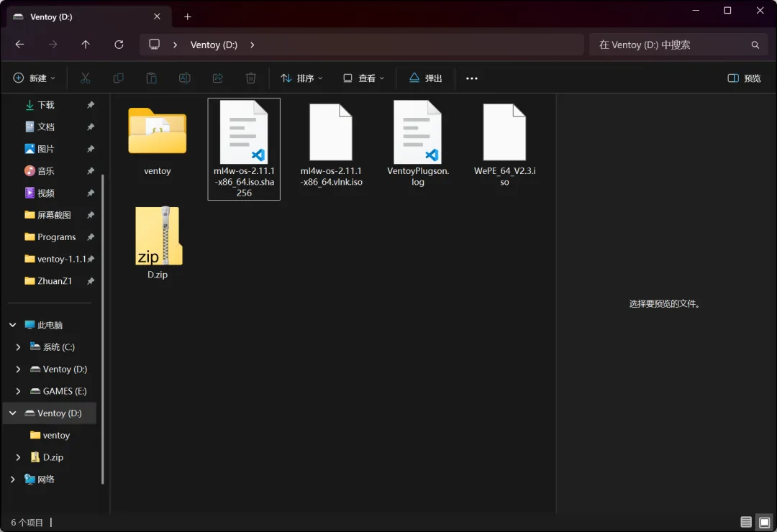Open the 排序 (Sort) dropdown
The width and height of the screenshot is (777, 532).
301,78
